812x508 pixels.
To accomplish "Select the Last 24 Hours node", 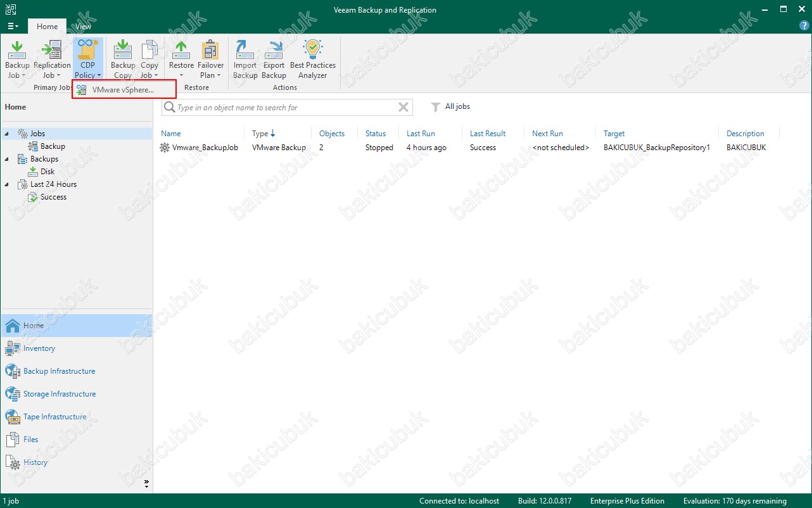I will 53,184.
